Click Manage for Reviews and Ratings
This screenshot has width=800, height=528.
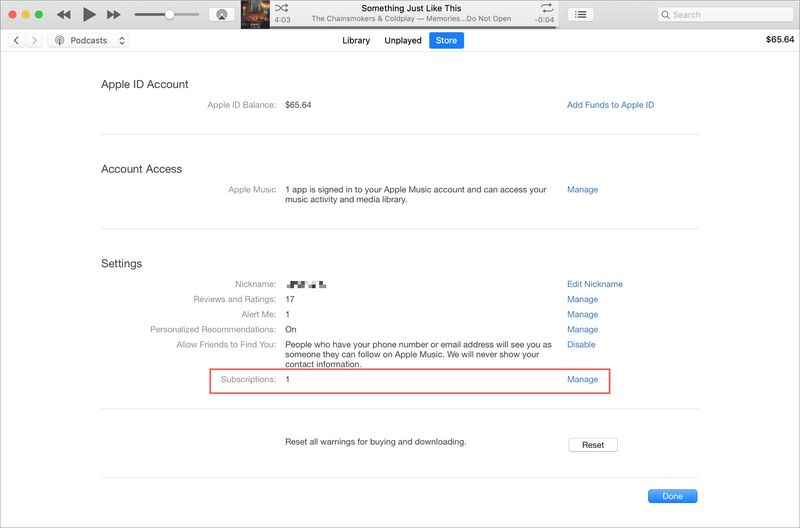582,299
